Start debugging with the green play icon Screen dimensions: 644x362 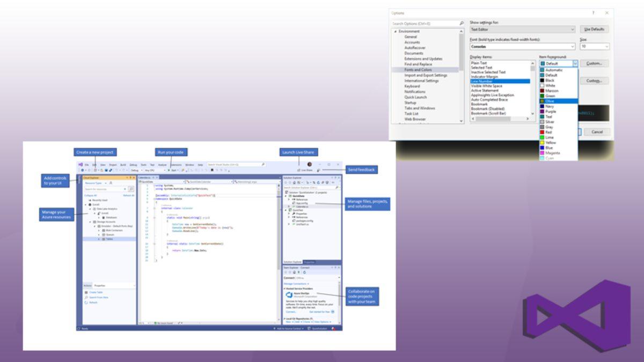click(x=169, y=170)
